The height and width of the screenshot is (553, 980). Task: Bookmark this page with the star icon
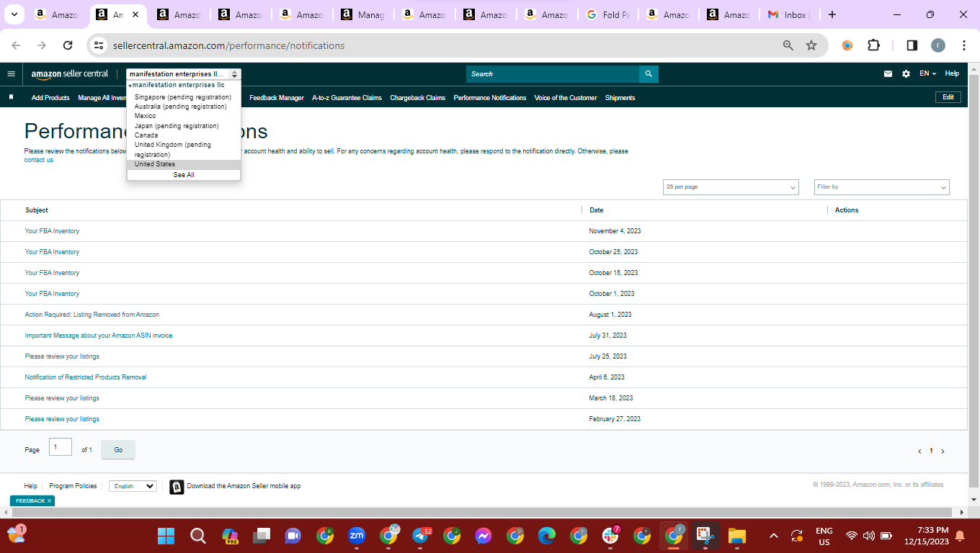(811, 45)
